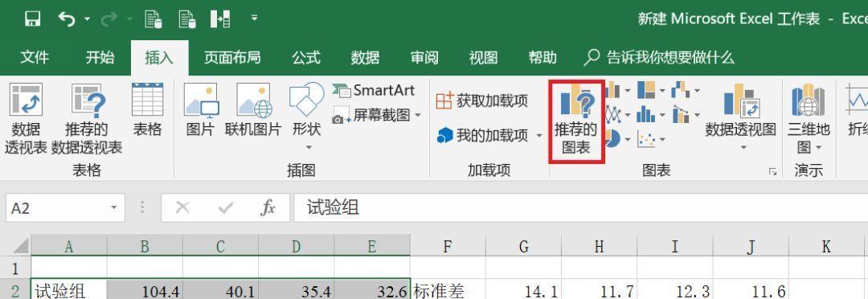Select cell with value 35.4
Screen dimensions: 868x299
pos(296,289)
